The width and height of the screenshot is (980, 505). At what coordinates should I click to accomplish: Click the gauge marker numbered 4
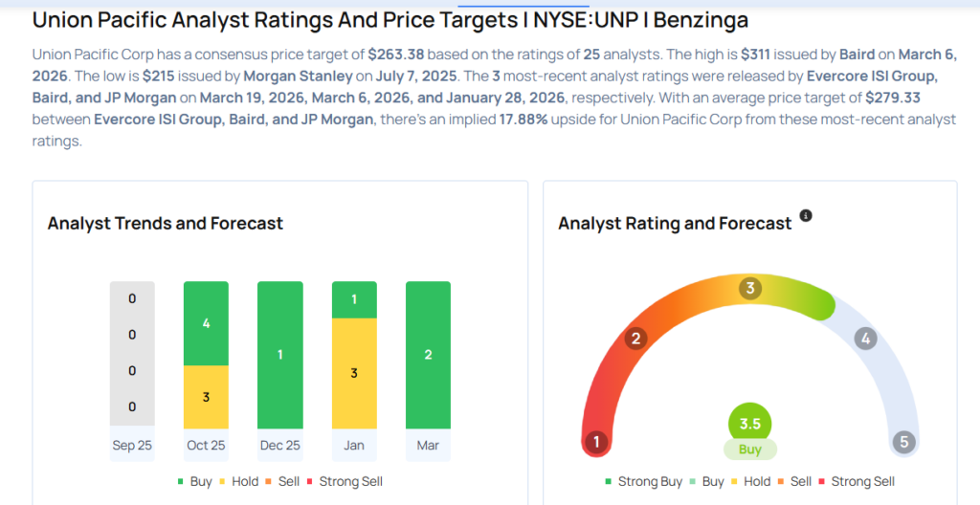865,338
